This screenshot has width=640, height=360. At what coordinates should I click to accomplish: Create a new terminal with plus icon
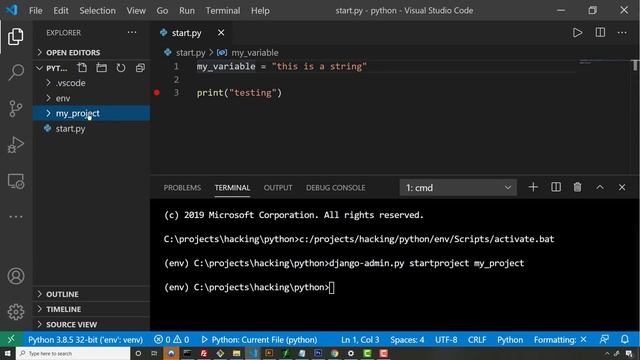[533, 187]
